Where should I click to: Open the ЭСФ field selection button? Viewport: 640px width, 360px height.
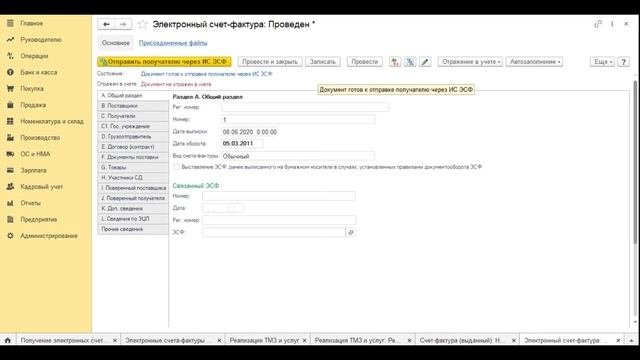click(x=351, y=232)
